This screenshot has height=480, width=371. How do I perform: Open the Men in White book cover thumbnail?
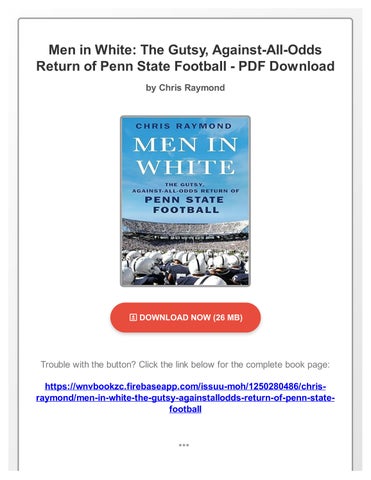(185, 201)
